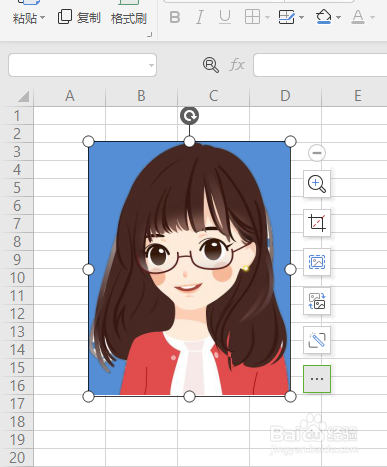Click the replace picture icon
This screenshot has height=467, width=387.
coord(317,301)
